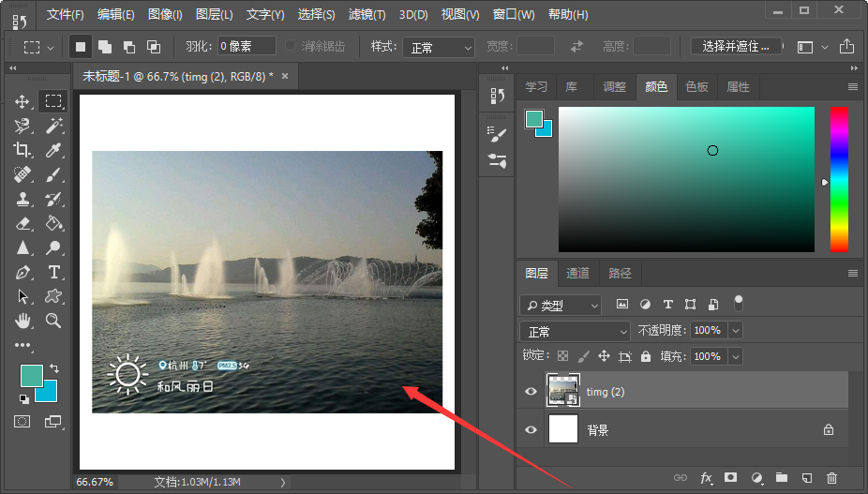868x494 pixels.
Task: Open the 滤镜(T) menu
Action: [x=367, y=15]
